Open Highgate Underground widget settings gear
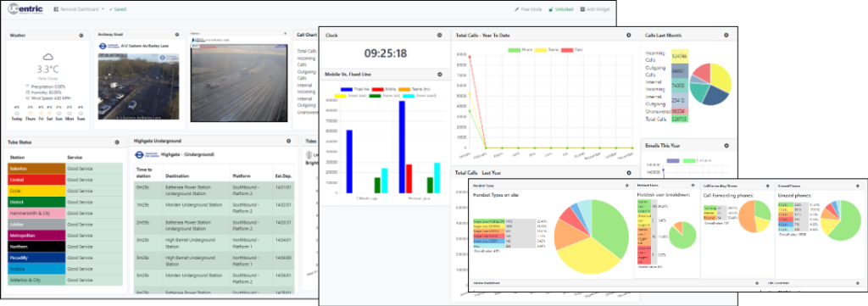This screenshot has height=306, width=868. pyautogui.click(x=288, y=141)
